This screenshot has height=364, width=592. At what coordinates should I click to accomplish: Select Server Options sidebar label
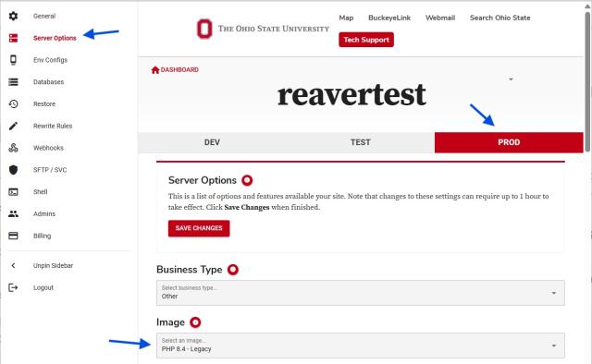point(55,38)
